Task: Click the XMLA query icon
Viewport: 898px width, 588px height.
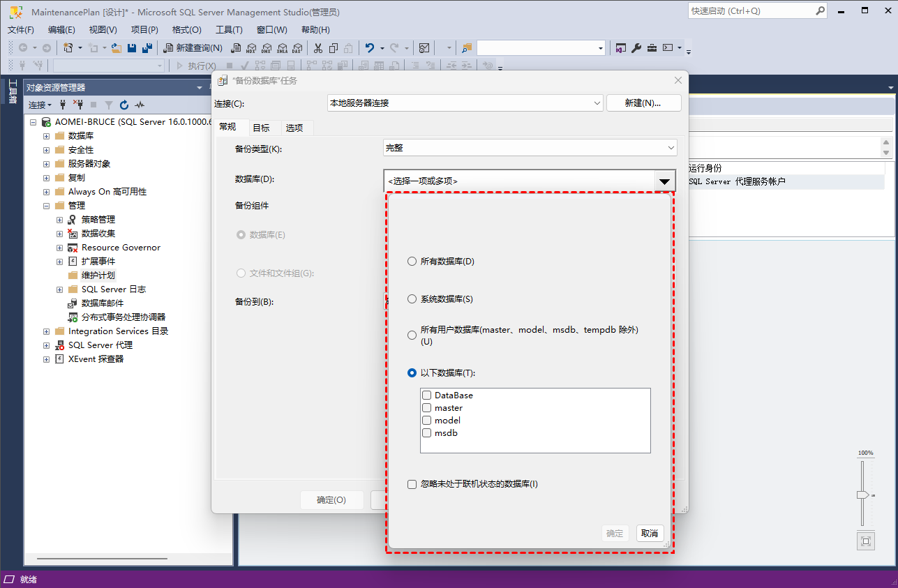Action: [x=282, y=48]
